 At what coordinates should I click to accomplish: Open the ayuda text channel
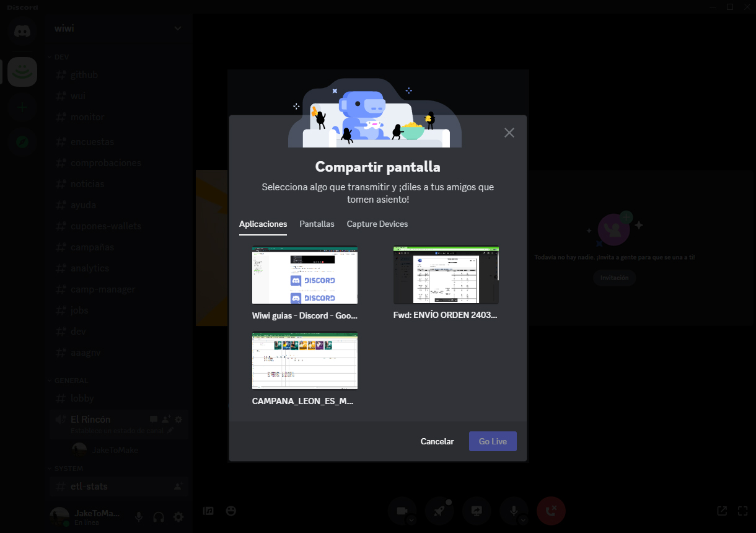(x=118, y=205)
